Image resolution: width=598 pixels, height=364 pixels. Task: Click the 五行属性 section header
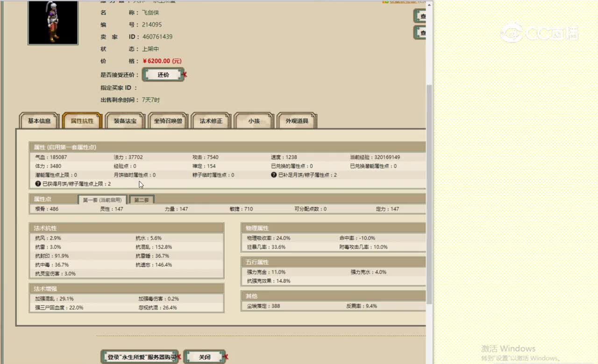pos(333,262)
